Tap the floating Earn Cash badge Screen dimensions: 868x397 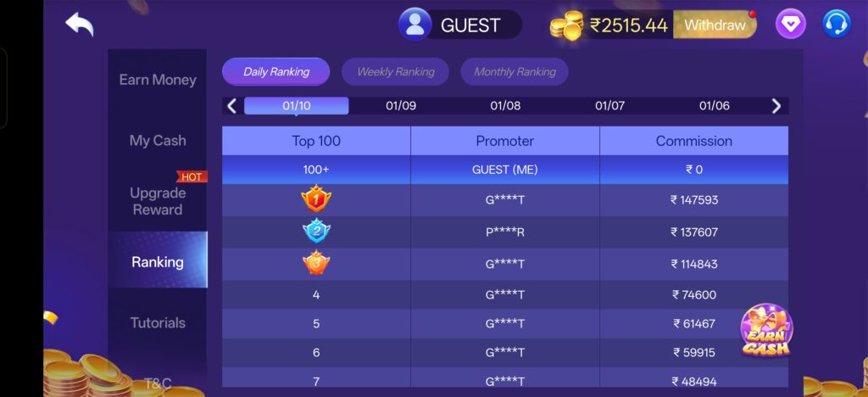click(765, 331)
